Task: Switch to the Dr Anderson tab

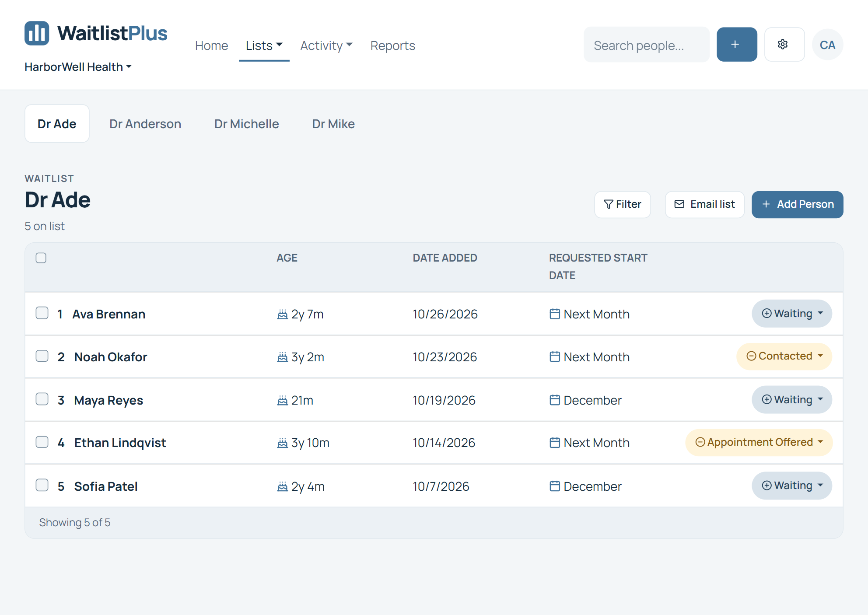Action: pos(145,124)
